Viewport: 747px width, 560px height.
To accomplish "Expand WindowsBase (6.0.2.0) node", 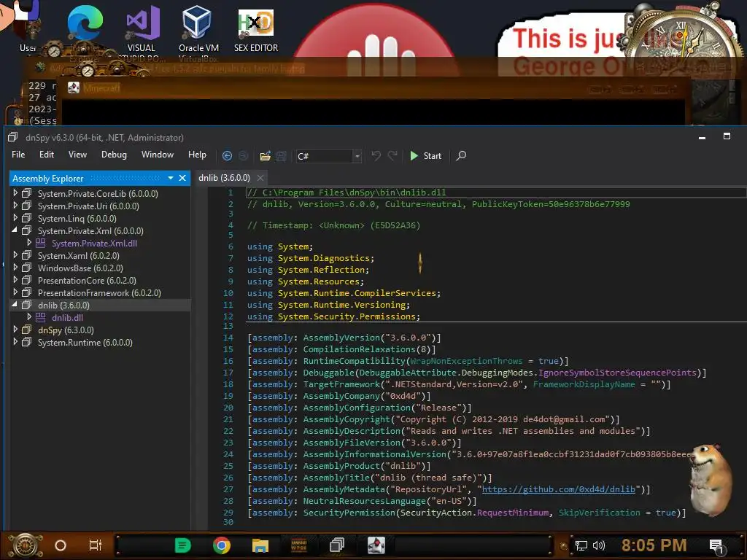I will click(15, 267).
